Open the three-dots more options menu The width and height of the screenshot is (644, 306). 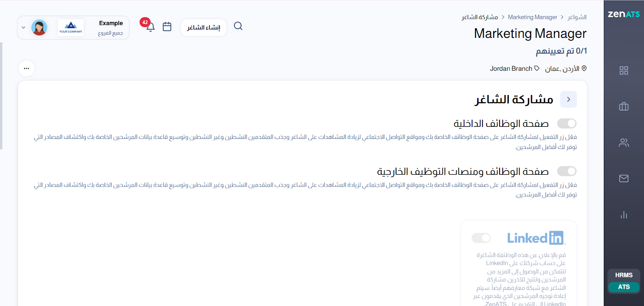tap(27, 68)
